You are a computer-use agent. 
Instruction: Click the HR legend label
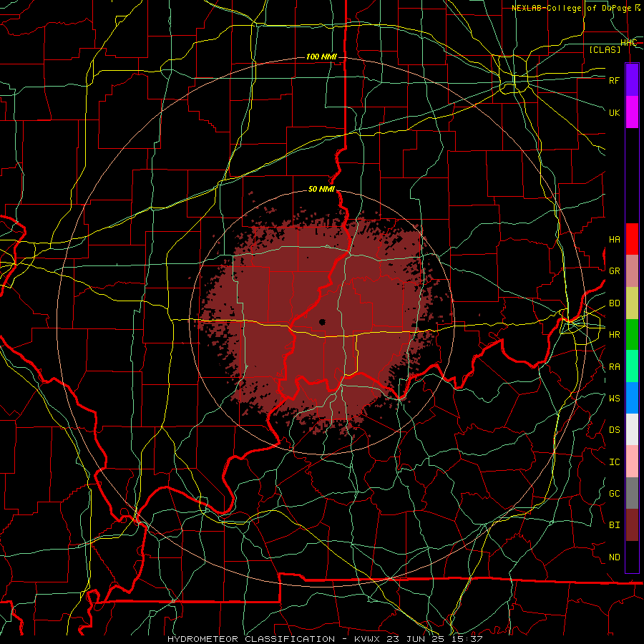tap(615, 335)
